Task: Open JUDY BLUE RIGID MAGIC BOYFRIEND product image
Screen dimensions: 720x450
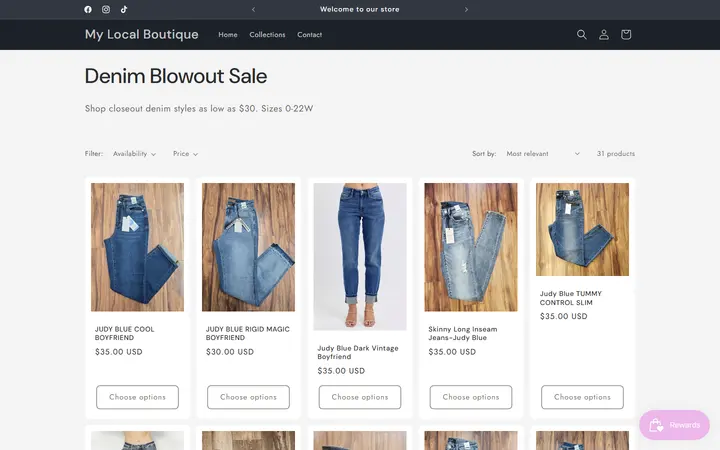Action: click(248, 247)
